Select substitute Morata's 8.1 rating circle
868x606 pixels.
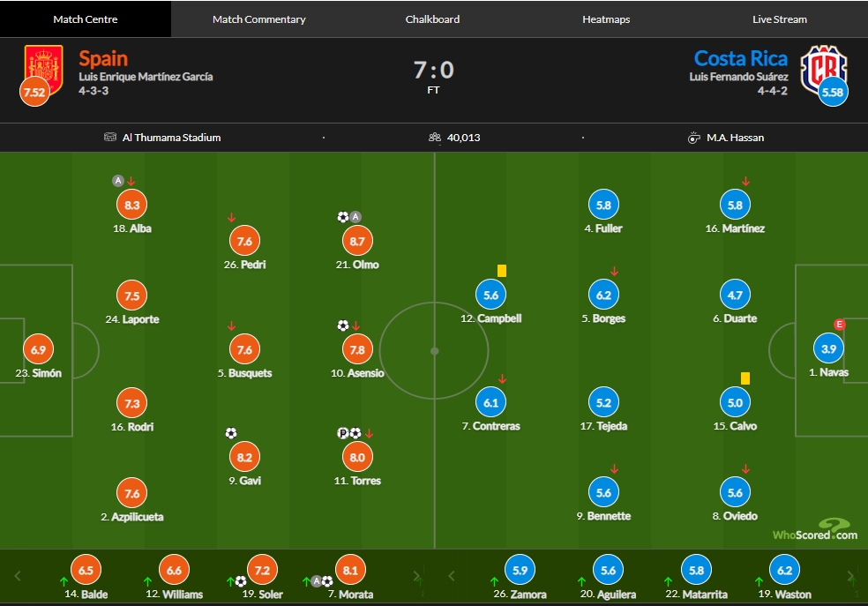[350, 570]
